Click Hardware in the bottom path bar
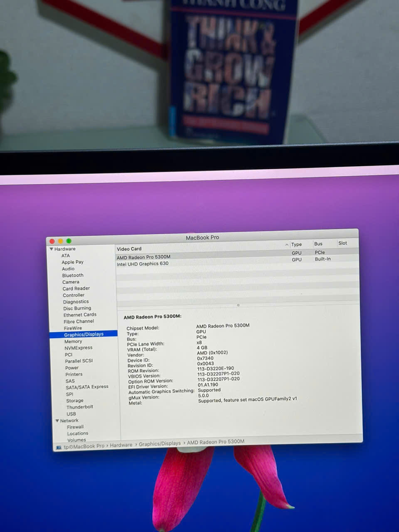Viewport: 399px width, 532px height. [x=121, y=445]
